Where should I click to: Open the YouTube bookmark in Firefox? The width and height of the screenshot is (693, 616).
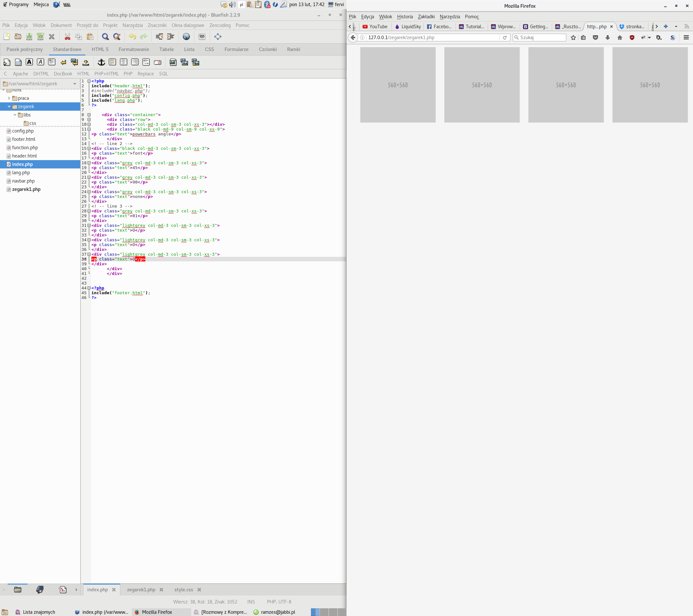pyautogui.click(x=375, y=26)
